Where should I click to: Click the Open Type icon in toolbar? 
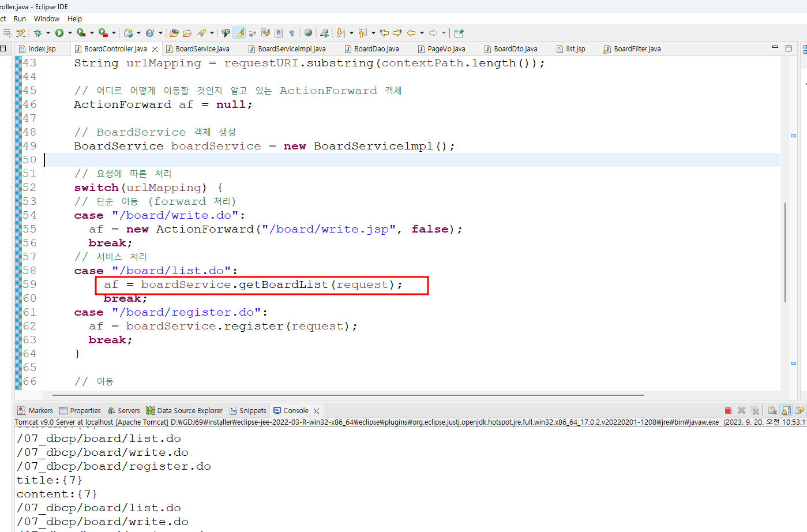(174, 33)
